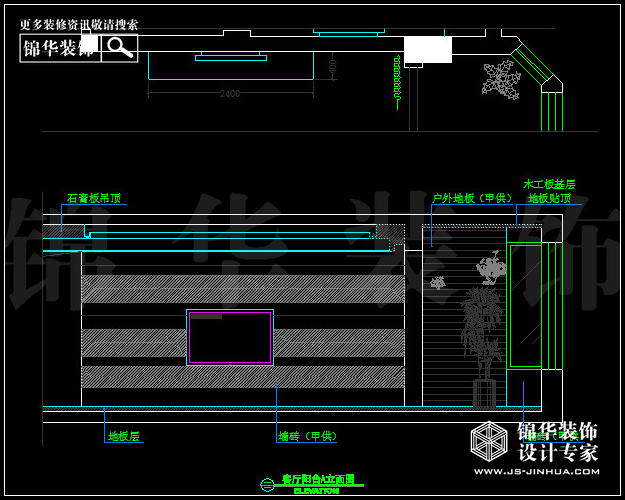This screenshot has height=500, width=625.
Task: Click the white rectangle in the top plan
Action: coord(427,50)
